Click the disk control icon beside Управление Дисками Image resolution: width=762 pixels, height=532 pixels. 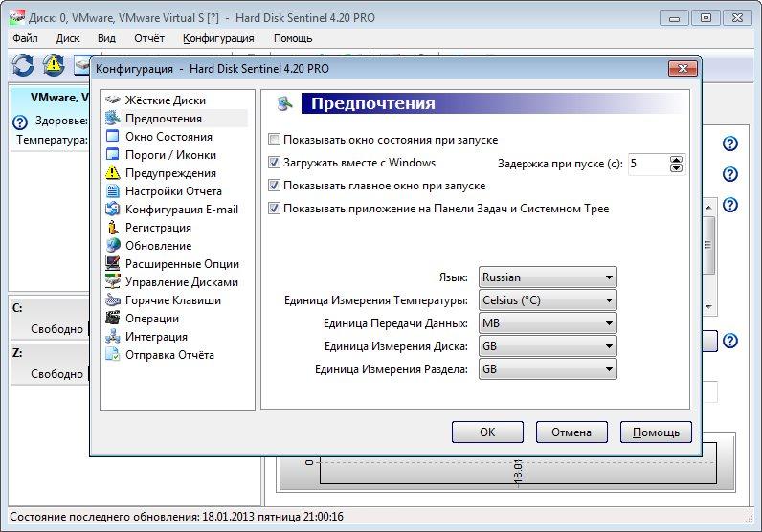[113, 282]
